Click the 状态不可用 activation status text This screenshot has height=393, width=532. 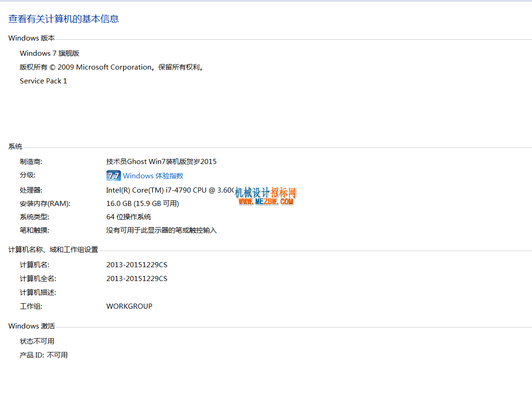tap(37, 341)
